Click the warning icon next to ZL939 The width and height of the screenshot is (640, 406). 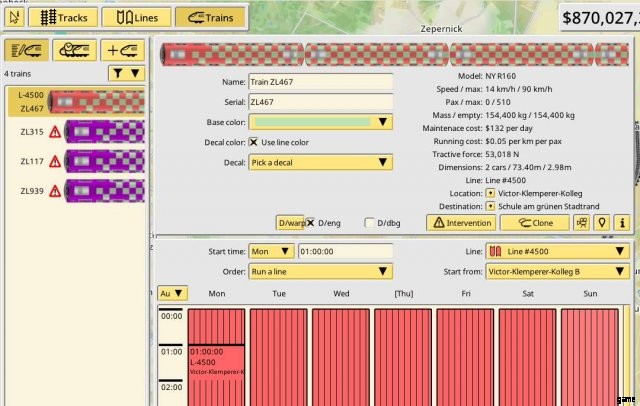tap(55, 190)
